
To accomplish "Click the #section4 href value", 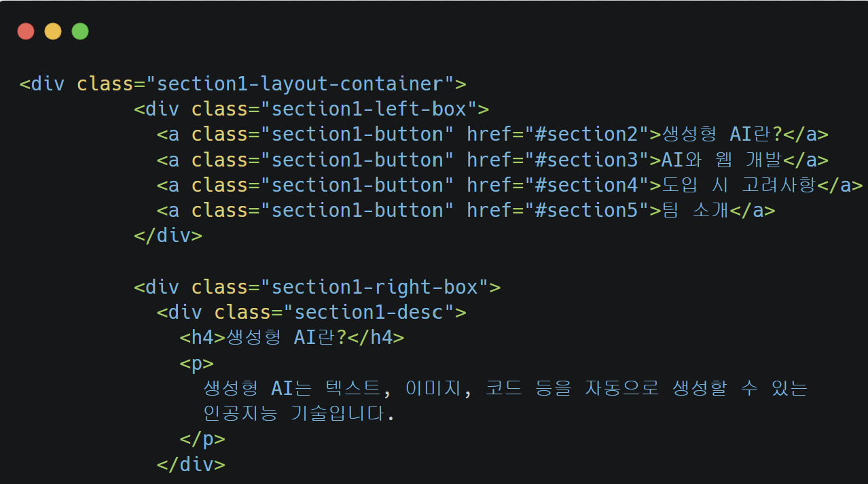I will point(587,185).
